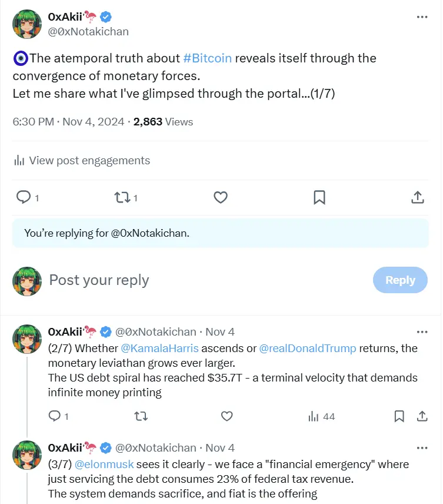Open more options on (2/7) reply
The width and height of the screenshot is (443, 504).
tap(422, 331)
